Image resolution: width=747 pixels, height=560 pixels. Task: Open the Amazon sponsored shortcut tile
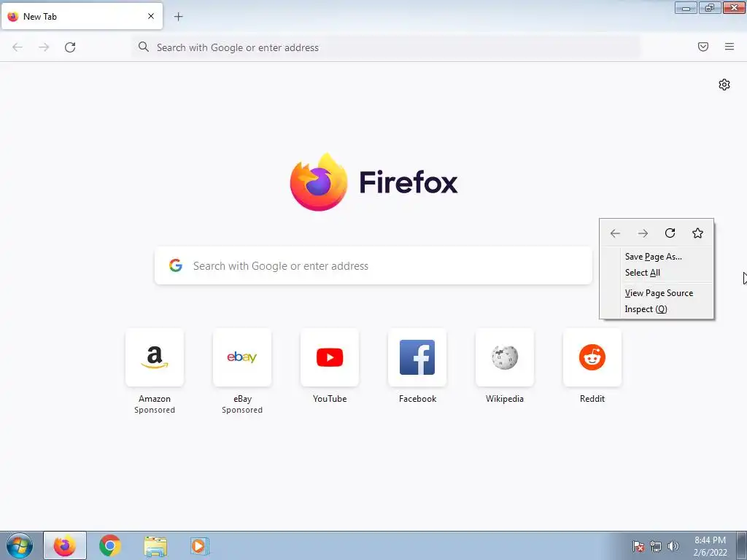pyautogui.click(x=155, y=357)
